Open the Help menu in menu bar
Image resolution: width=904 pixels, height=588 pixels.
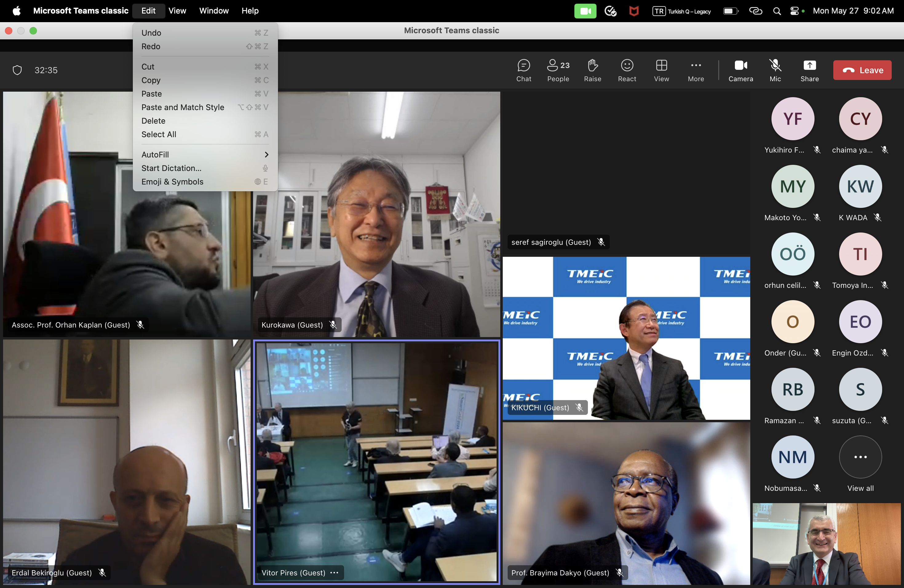250,11
